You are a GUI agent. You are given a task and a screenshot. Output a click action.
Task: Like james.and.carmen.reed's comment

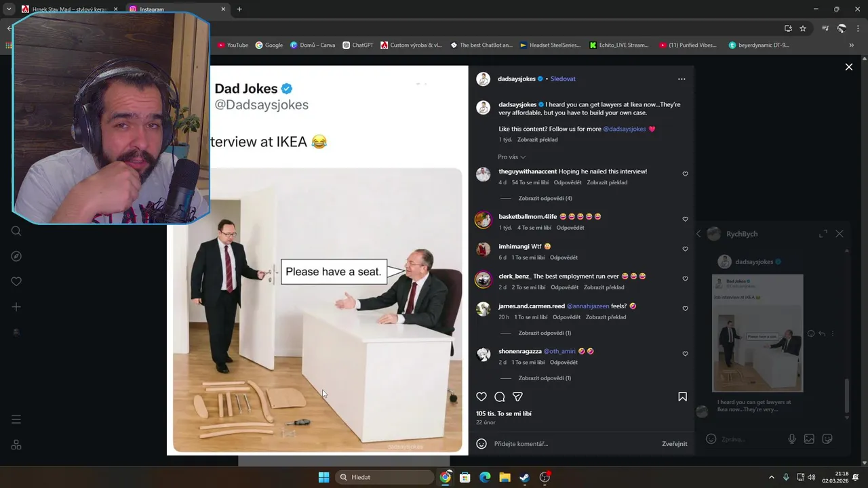click(x=685, y=308)
